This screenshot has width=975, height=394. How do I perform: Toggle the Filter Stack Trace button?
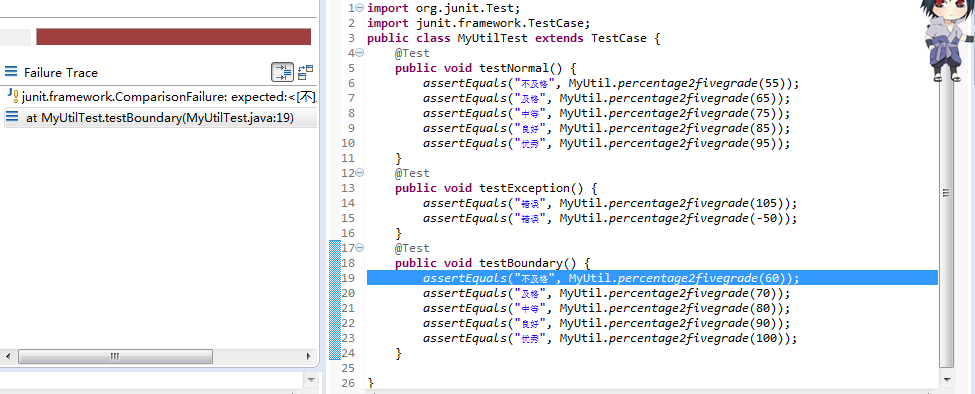point(282,72)
